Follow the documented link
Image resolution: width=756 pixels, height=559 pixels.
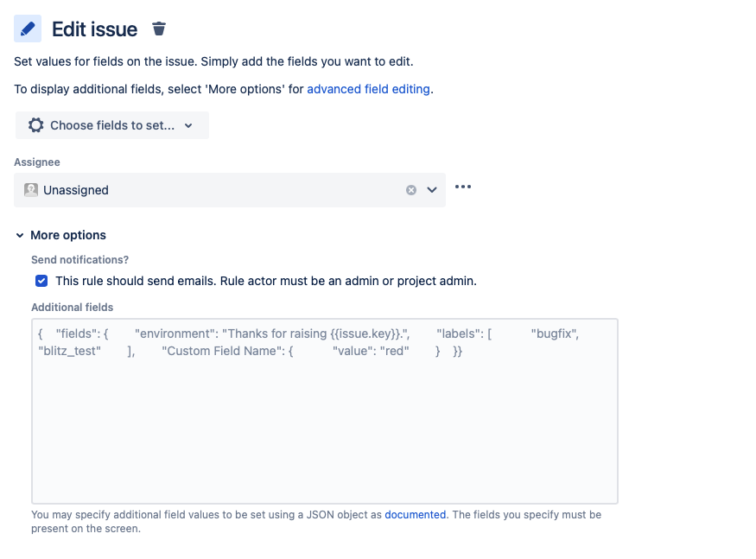point(415,515)
